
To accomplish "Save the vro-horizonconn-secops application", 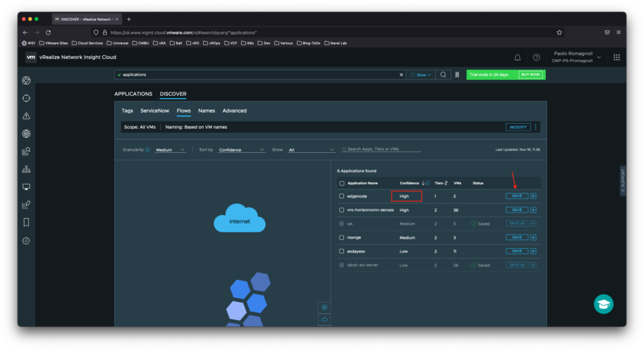I will coord(517,210).
